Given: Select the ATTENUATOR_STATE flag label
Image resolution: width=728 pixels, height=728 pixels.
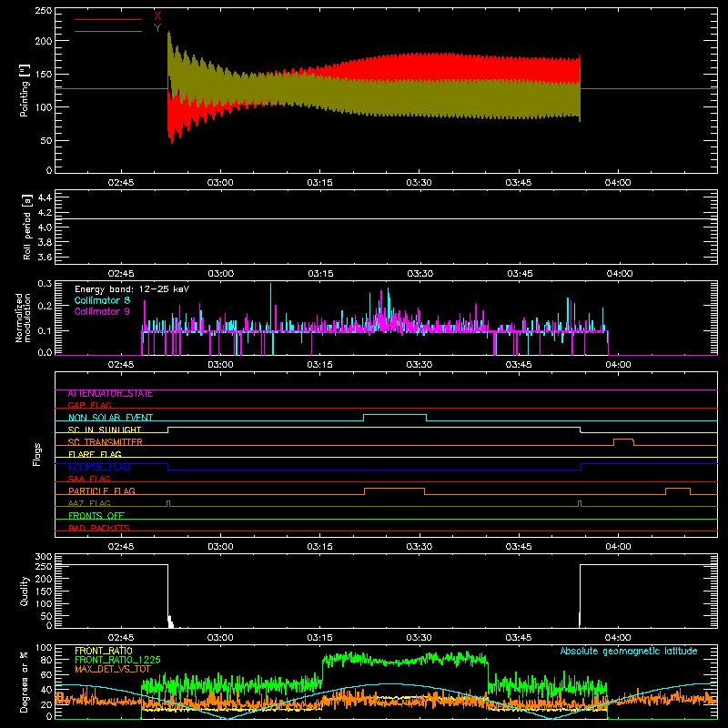Looking at the screenshot, I should (x=110, y=394).
